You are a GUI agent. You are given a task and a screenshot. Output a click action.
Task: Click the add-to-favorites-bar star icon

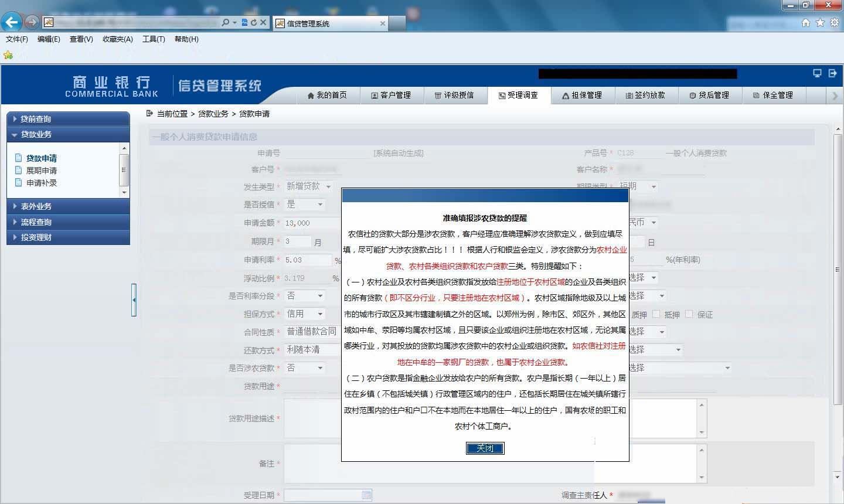point(8,55)
